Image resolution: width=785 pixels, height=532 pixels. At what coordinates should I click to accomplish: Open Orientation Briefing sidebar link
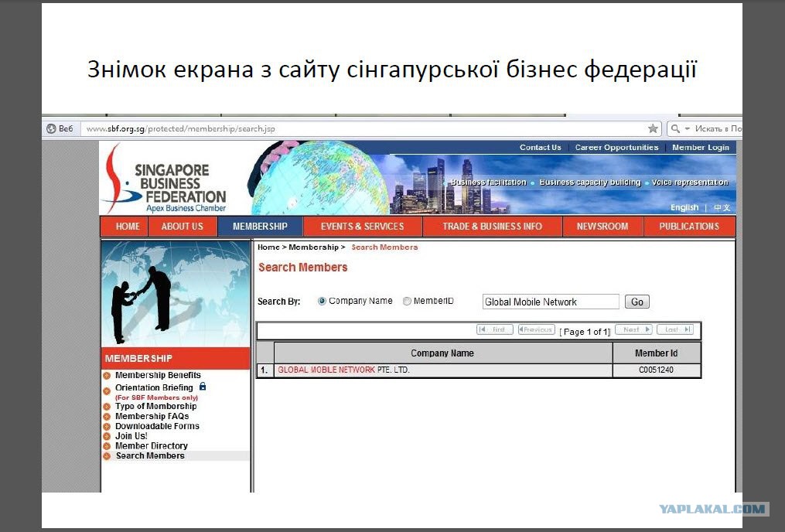[154, 387]
